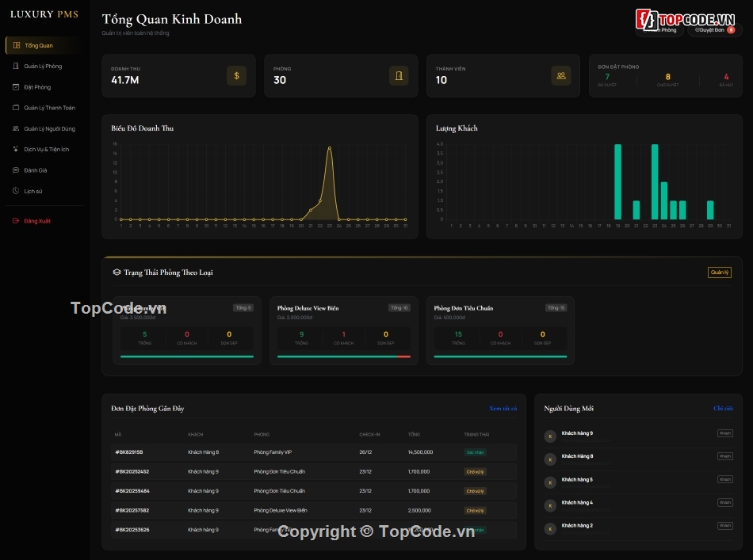The image size is (753, 560).
Task: Click the Quản Lý Người Dùng users icon
Action: coord(16,128)
